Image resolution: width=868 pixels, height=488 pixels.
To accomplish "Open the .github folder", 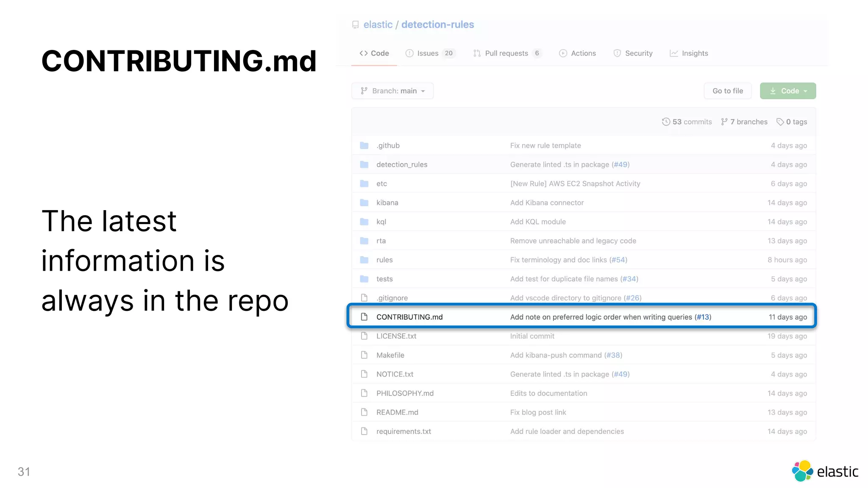I will coord(388,145).
